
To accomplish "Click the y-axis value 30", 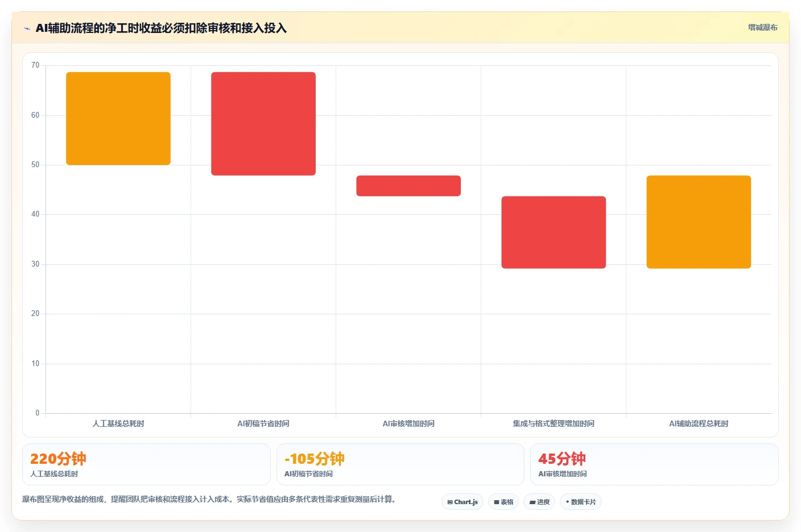I will click(x=35, y=264).
